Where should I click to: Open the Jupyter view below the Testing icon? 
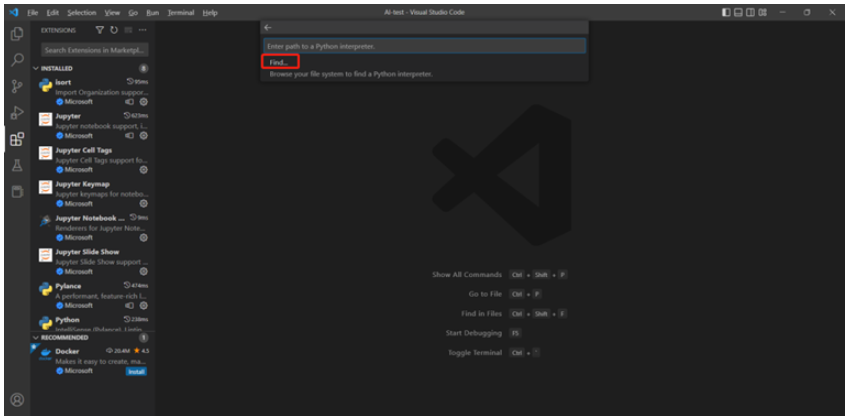coord(17,191)
